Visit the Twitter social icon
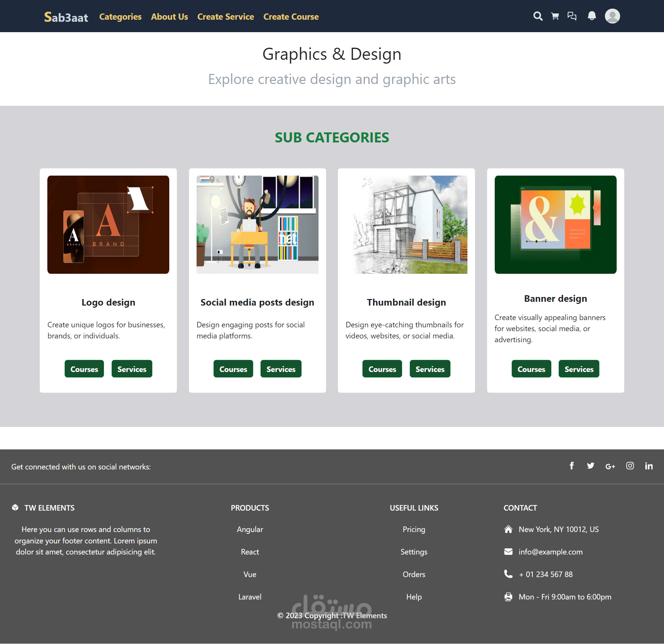The height and width of the screenshot is (644, 664). pos(590,466)
